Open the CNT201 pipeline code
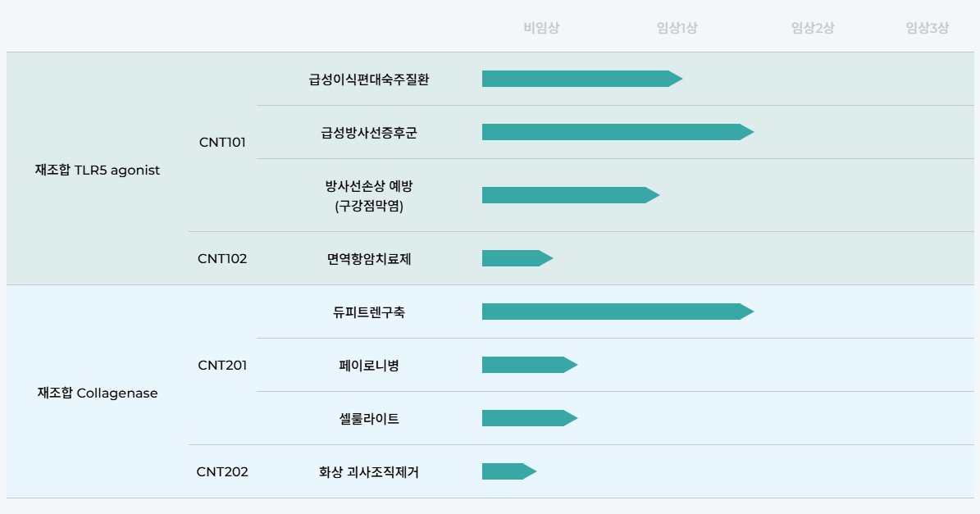The height and width of the screenshot is (514, 980). [x=222, y=365]
